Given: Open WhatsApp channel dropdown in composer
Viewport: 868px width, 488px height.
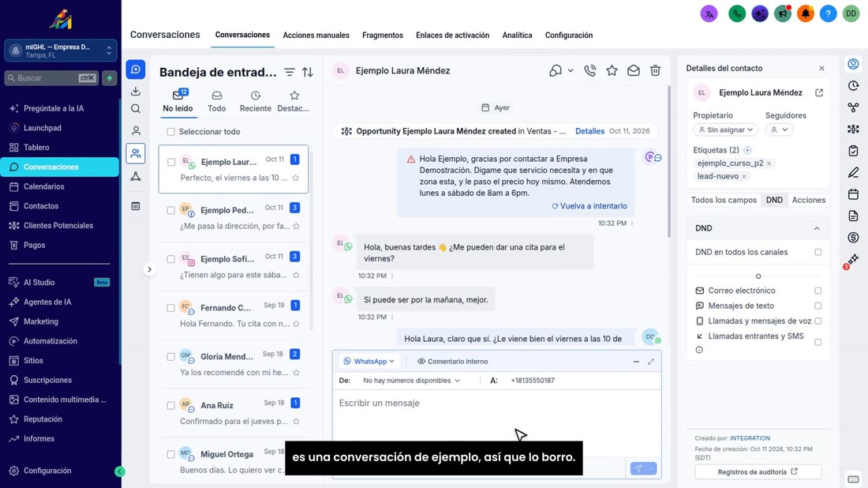Looking at the screenshot, I should pyautogui.click(x=369, y=362).
